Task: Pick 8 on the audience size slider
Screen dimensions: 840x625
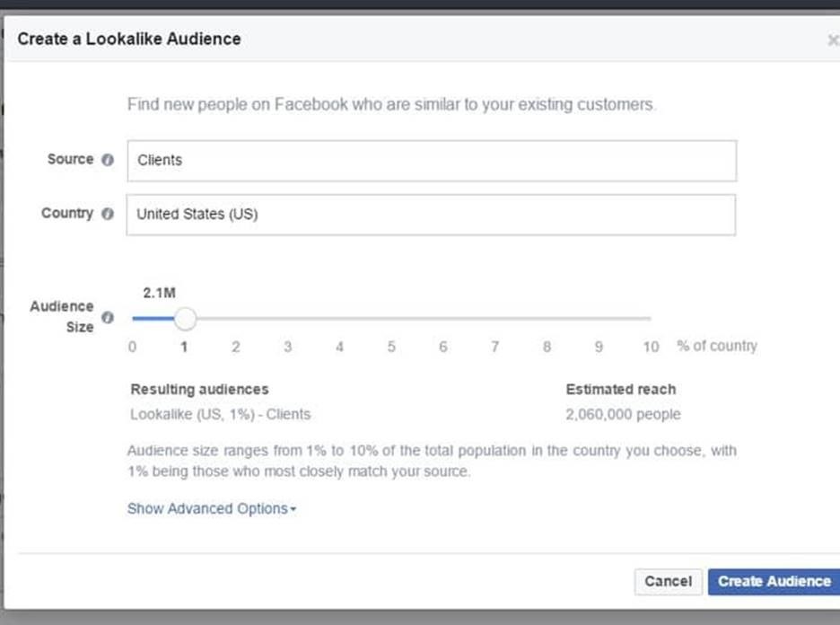Action: [547, 319]
